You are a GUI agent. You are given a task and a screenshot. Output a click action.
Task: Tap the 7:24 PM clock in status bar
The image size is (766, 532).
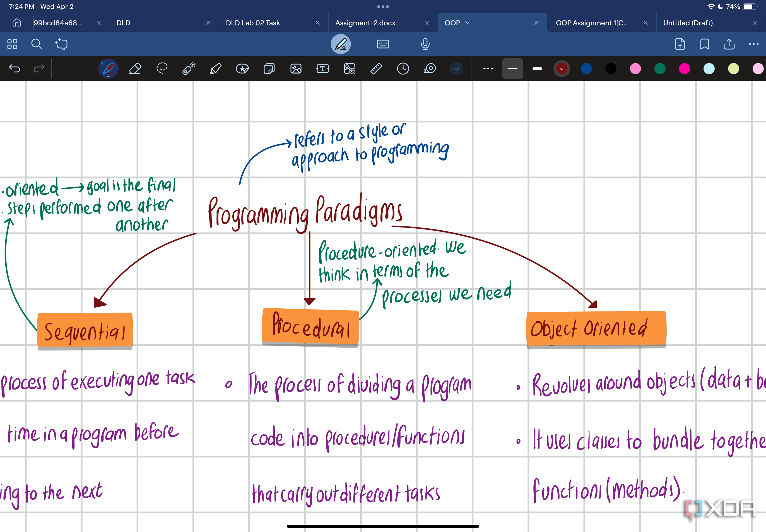[21, 7]
